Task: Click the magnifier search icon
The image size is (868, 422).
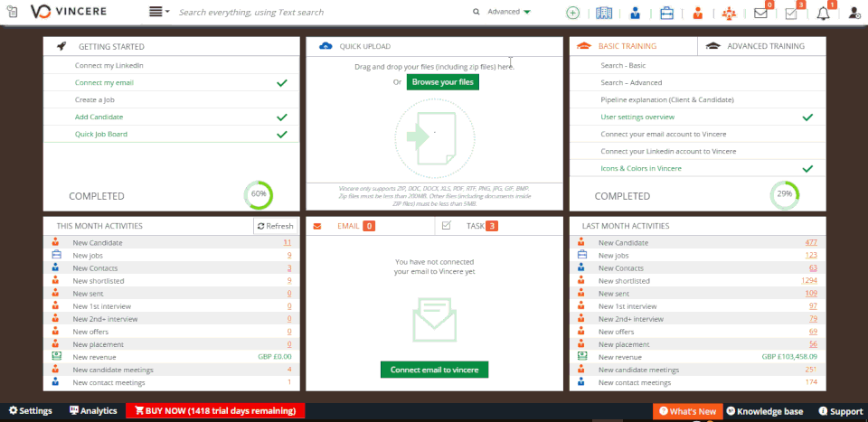Action: [476, 12]
